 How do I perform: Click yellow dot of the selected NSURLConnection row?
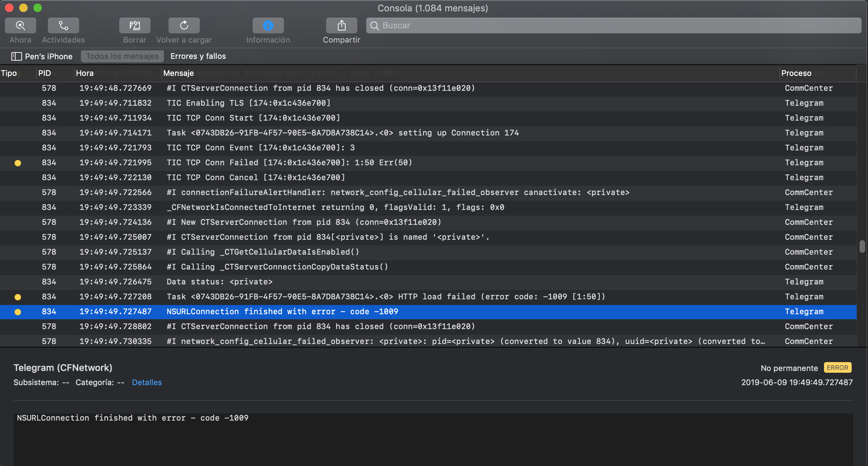[x=18, y=312]
